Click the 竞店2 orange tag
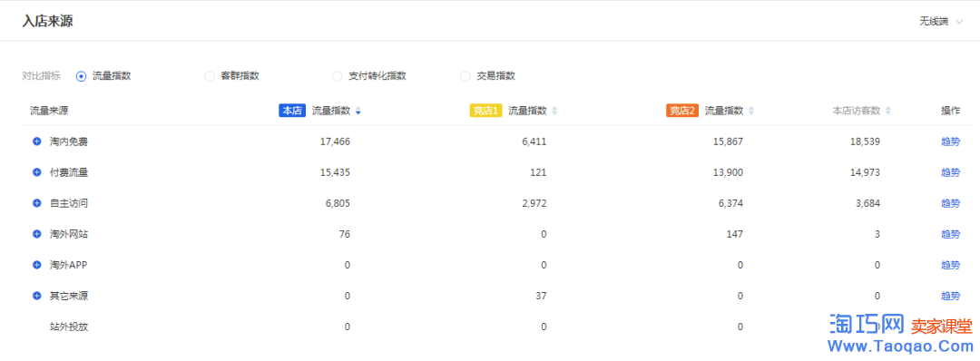The height and width of the screenshot is (361, 980). point(682,111)
